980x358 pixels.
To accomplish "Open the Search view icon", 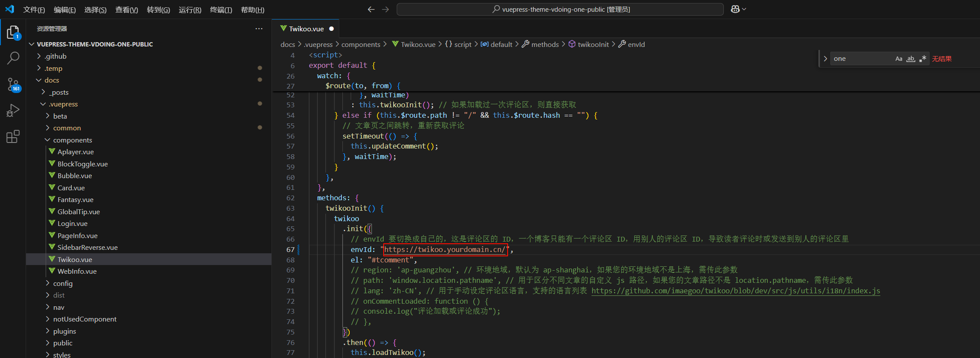I will point(13,58).
